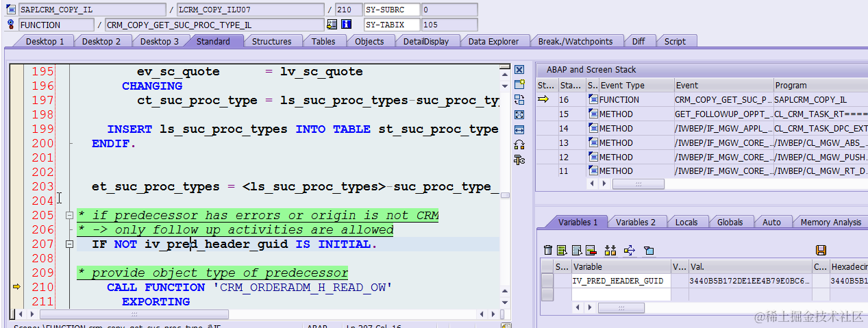Switch to Globals tab
This screenshot has width=868, height=328.
click(x=730, y=222)
